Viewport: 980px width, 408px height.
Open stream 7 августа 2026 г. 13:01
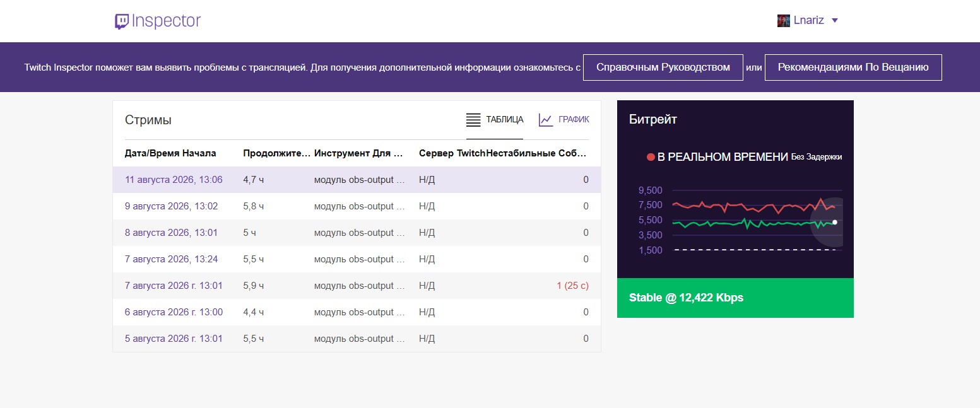coord(174,286)
